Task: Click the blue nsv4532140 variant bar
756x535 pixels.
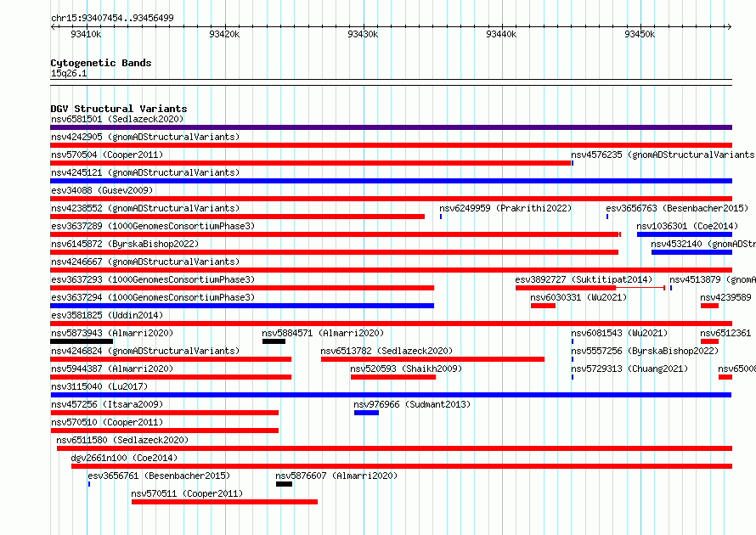Action: pos(692,252)
